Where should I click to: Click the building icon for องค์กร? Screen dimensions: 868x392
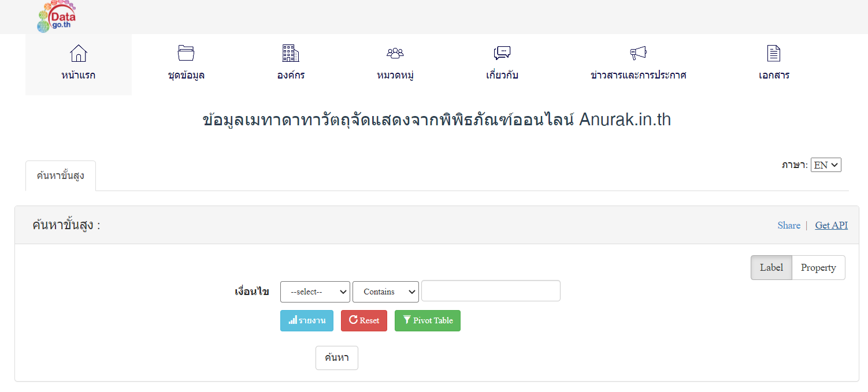(x=290, y=53)
